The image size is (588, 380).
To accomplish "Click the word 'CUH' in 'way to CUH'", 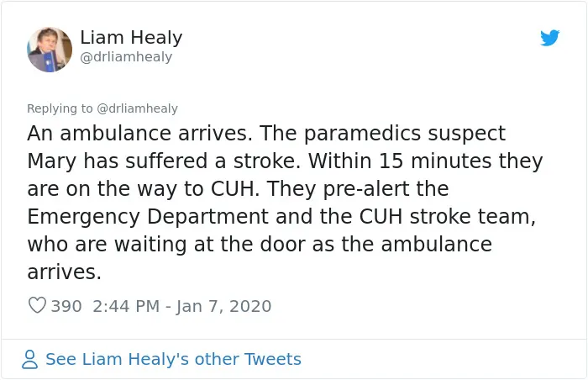I will [x=233, y=188].
